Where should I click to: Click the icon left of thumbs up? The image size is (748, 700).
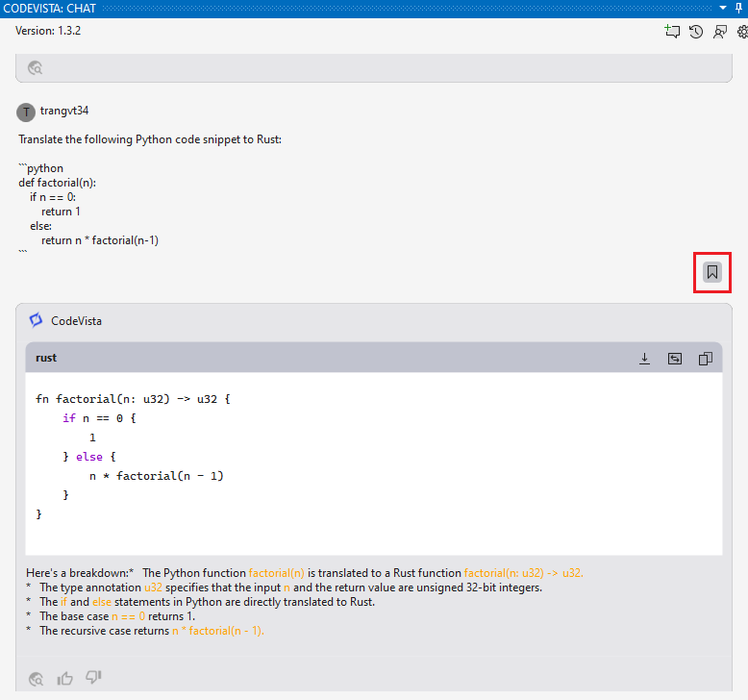point(36,679)
